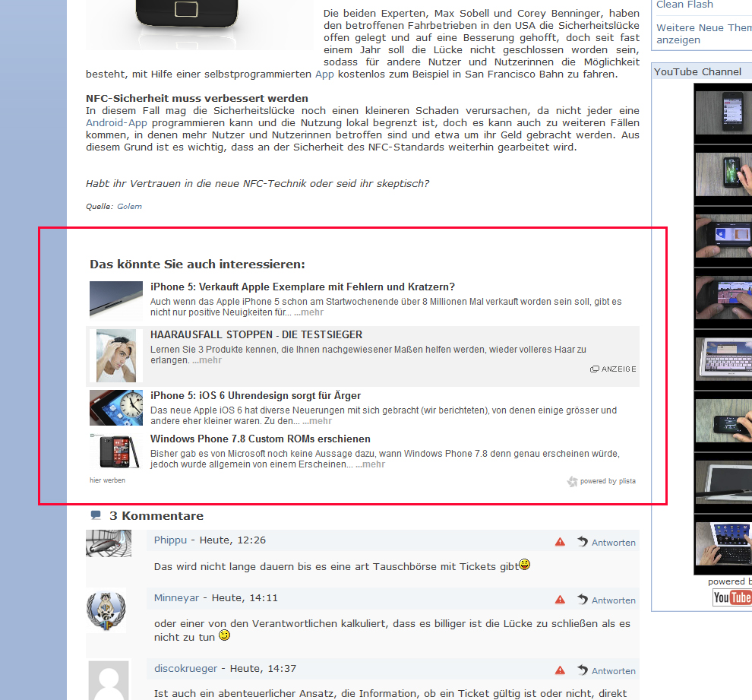The height and width of the screenshot is (700, 752).
Task: Open Weitere Neue Themen anzeigen link
Action: 704,33
